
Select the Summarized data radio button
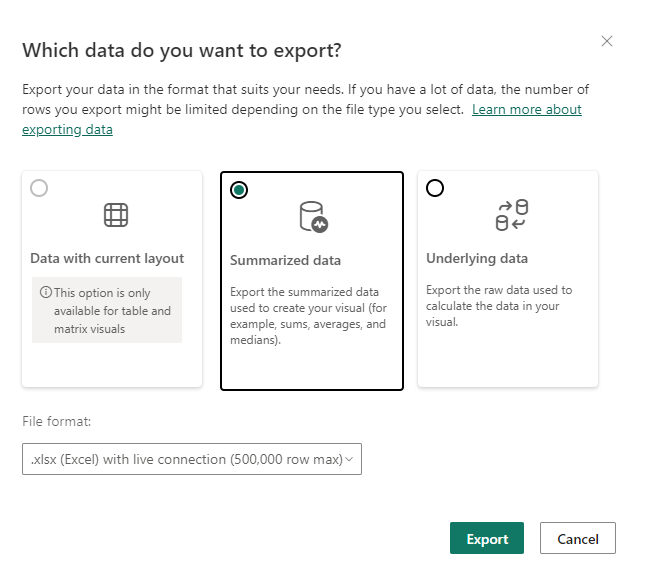click(239, 190)
